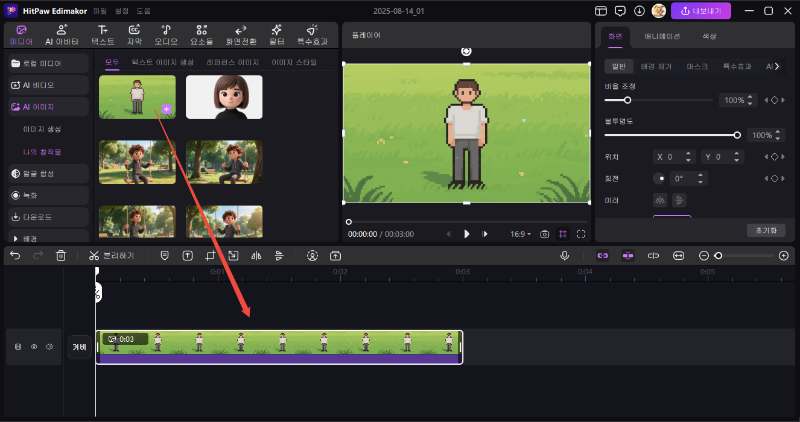This screenshot has width=800, height=422.
Task: Enter fullscreen preview mode
Action: pyautogui.click(x=581, y=234)
